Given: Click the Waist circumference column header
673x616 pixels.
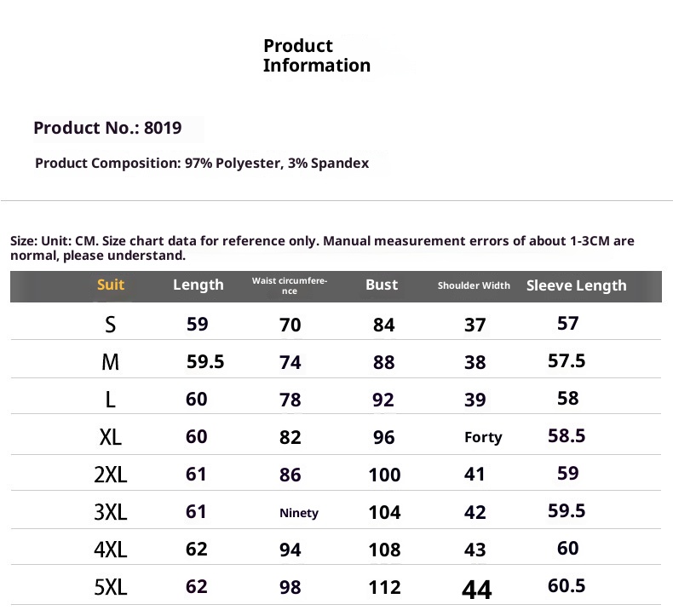Looking at the screenshot, I should click(290, 285).
